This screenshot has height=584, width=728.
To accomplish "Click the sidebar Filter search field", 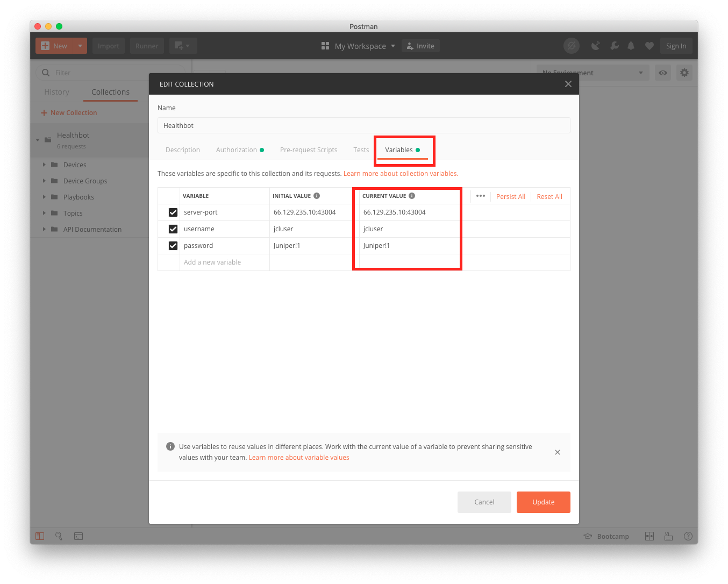I will pyautogui.click(x=111, y=73).
